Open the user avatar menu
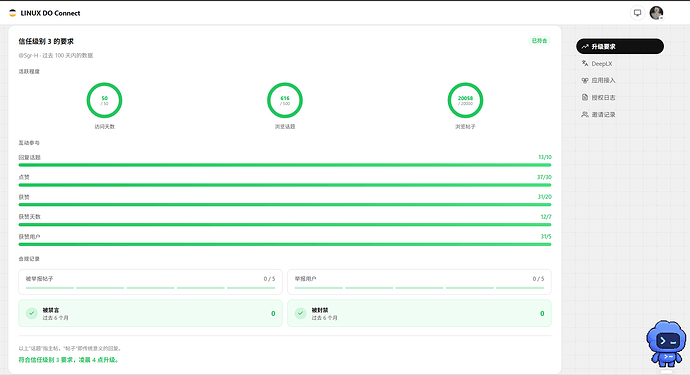Screen dimensions: 690x375 pyautogui.click(x=657, y=13)
